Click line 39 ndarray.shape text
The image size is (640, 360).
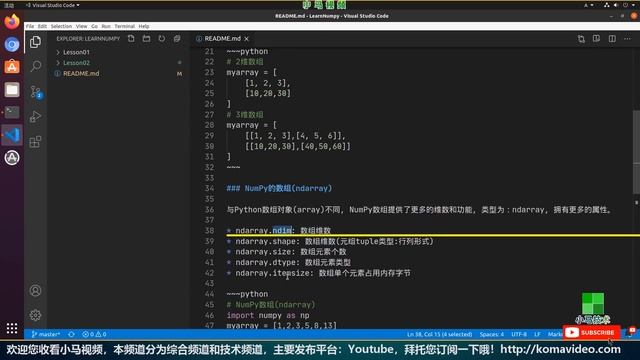(334, 241)
